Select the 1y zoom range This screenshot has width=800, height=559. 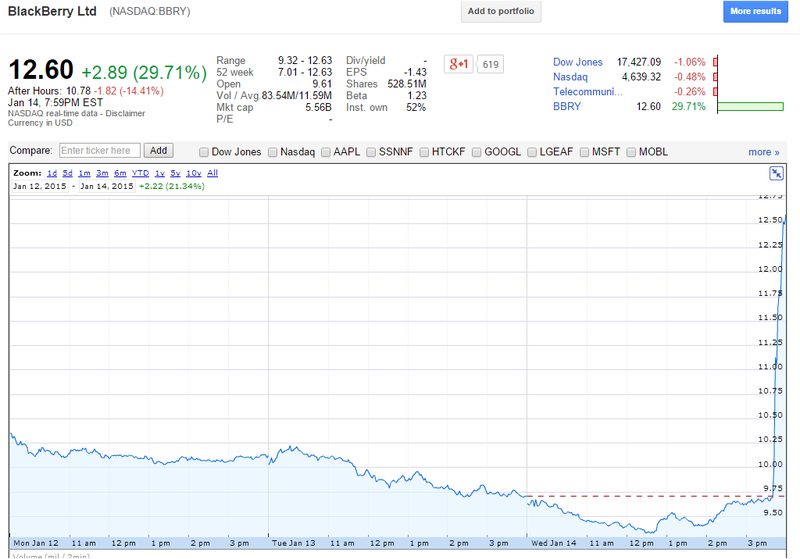pos(160,173)
